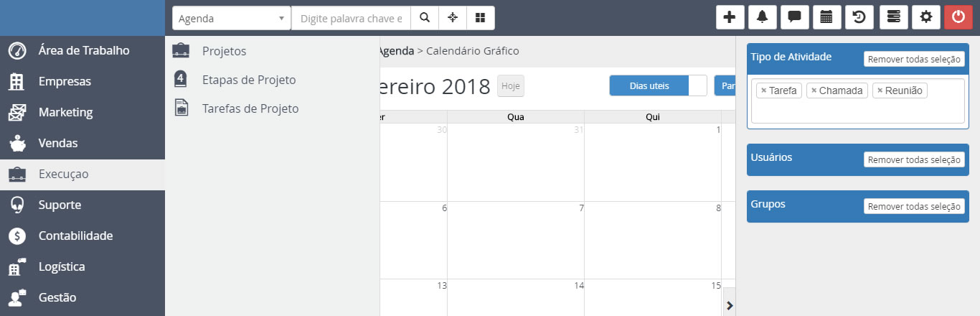Open the grid apps icon in toolbar
Screen dimensions: 980x316
tap(481, 18)
